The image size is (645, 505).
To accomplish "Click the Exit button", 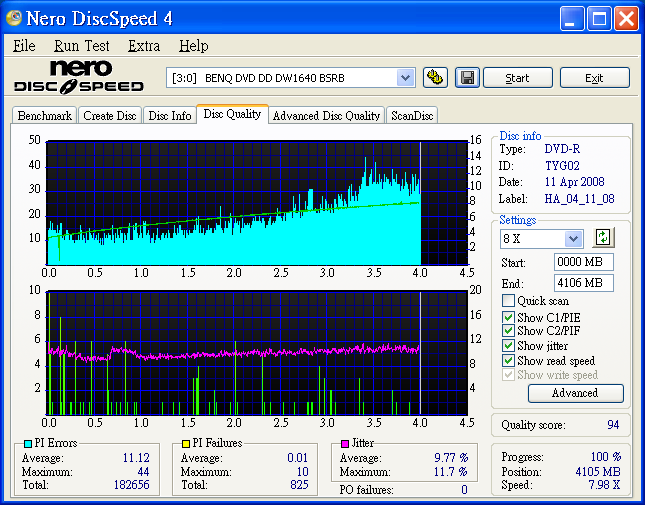I will pyautogui.click(x=594, y=78).
